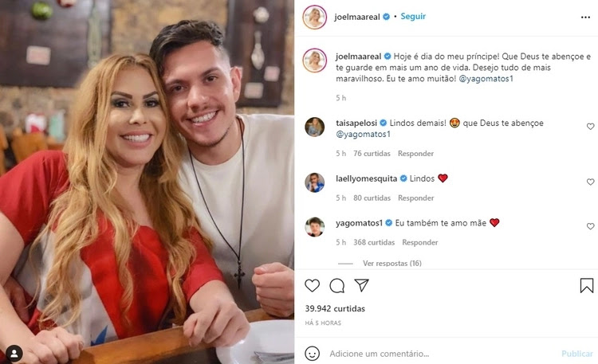Open the emoji picker smiley icon
598x364 pixels.
pyautogui.click(x=312, y=354)
